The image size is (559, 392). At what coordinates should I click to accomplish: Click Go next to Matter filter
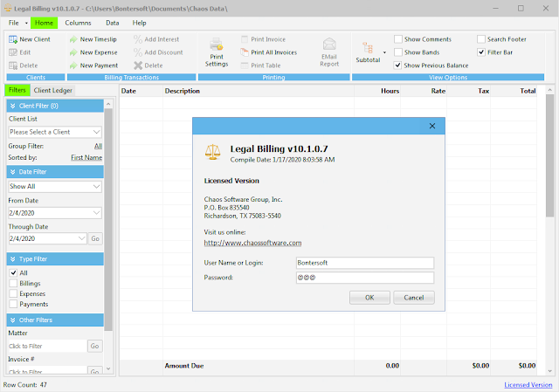[x=94, y=346]
